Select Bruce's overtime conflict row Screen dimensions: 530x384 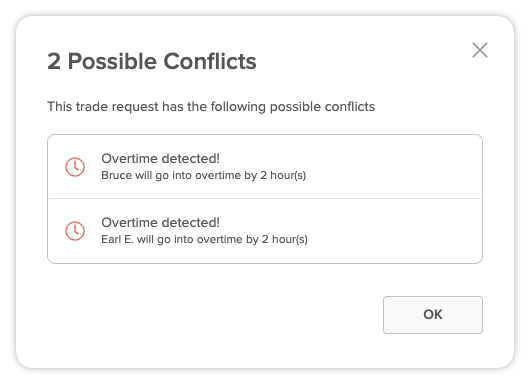point(265,167)
